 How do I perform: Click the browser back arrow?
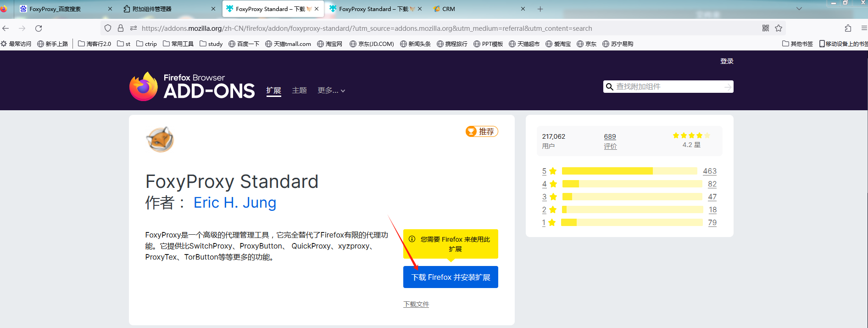click(6, 28)
